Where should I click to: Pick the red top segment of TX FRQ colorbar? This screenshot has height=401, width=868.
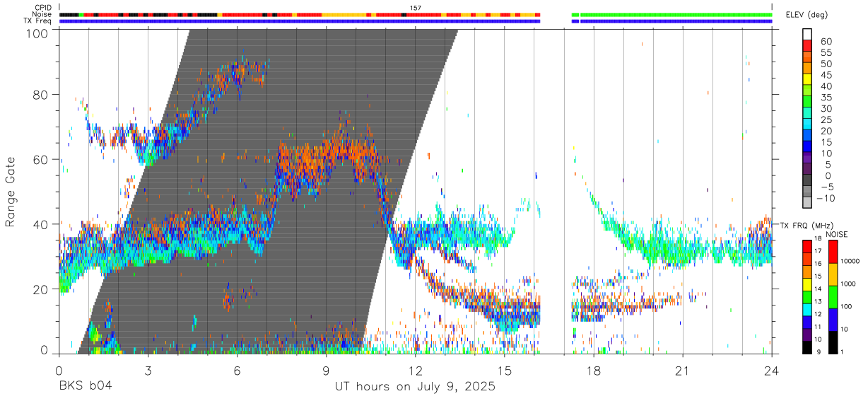[x=806, y=246]
